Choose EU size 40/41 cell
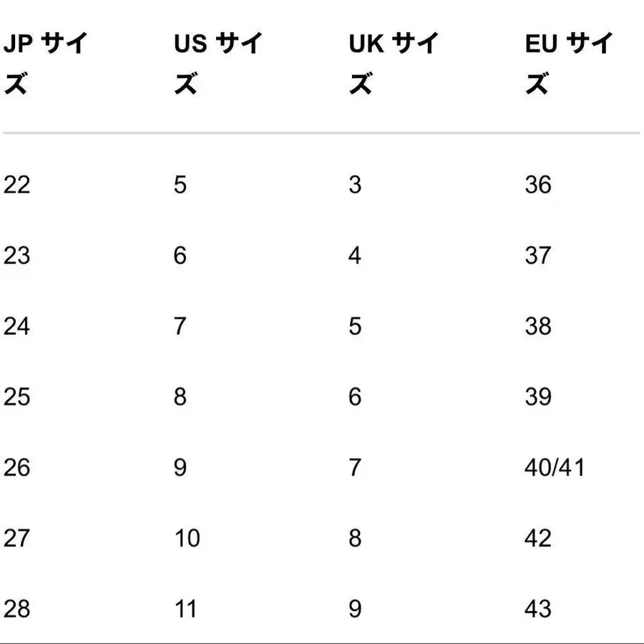Viewport: 644px width, 644px height. click(555, 468)
